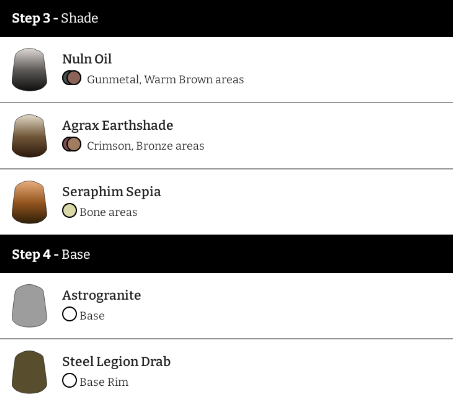The image size is (453, 403).
Task: Click the white circle beside Base Rim
Action: click(x=69, y=381)
